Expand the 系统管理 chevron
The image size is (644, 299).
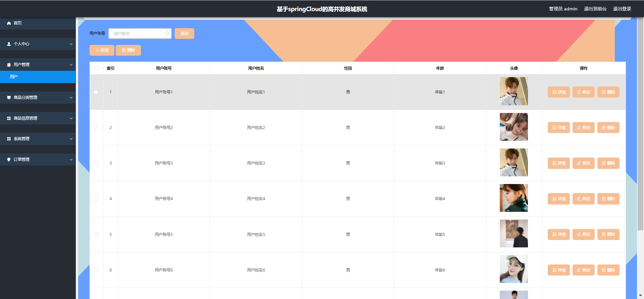point(71,139)
